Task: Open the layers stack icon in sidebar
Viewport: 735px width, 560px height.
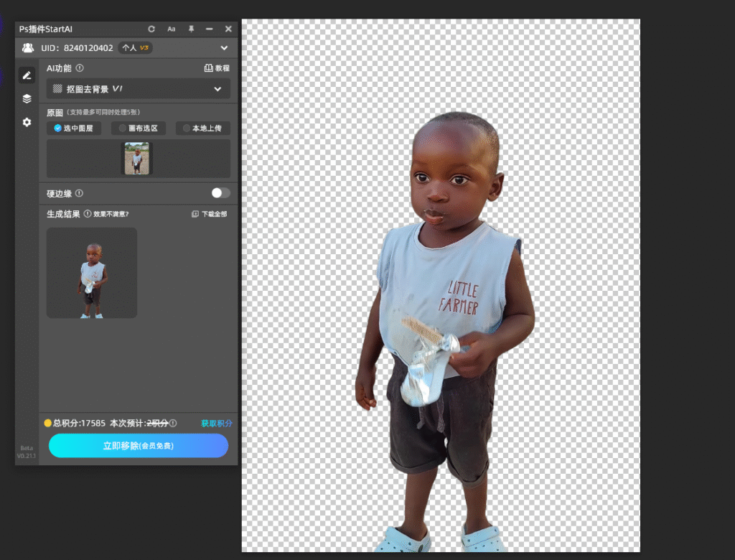Action: coord(27,98)
